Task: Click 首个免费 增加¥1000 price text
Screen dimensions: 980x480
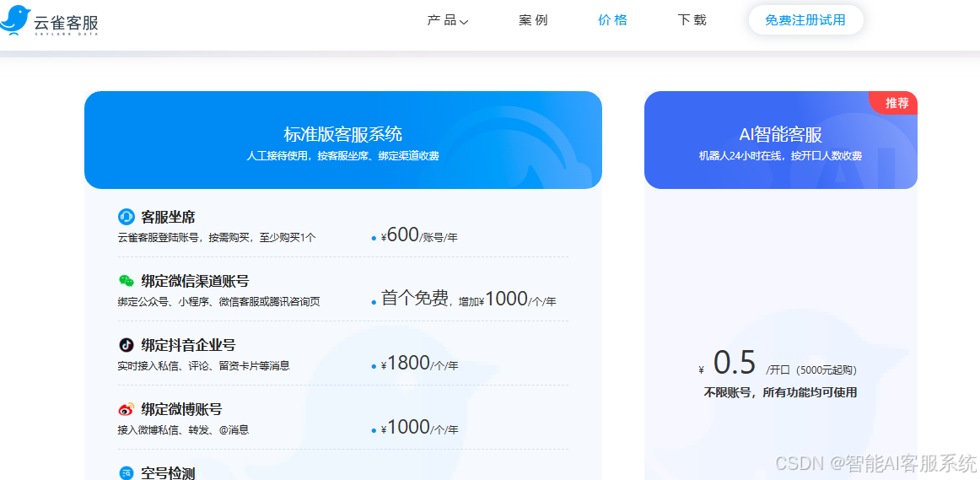Action: (469, 299)
